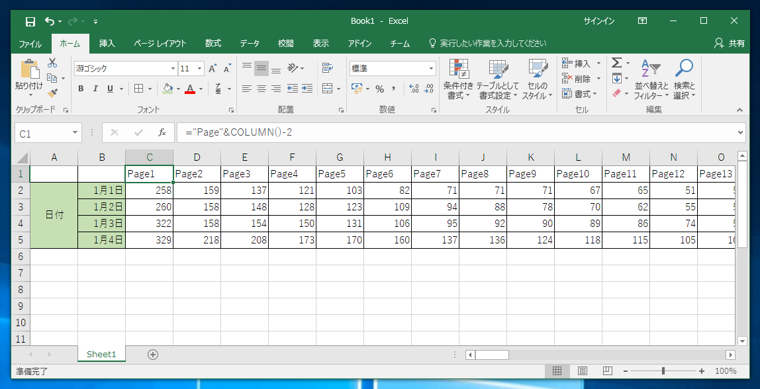
Task: Switch to Page Layout view in status bar
Action: 582,371
